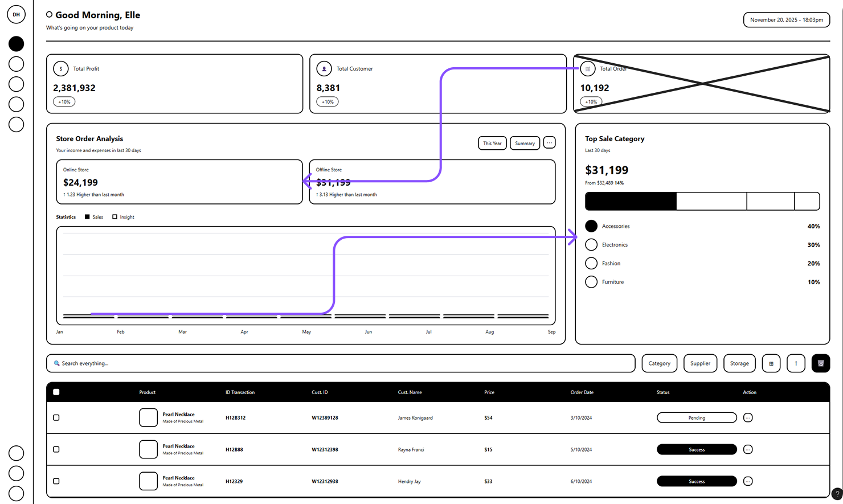Open the action menu for the Pending order
This screenshot has width=843, height=504.
pyautogui.click(x=748, y=417)
